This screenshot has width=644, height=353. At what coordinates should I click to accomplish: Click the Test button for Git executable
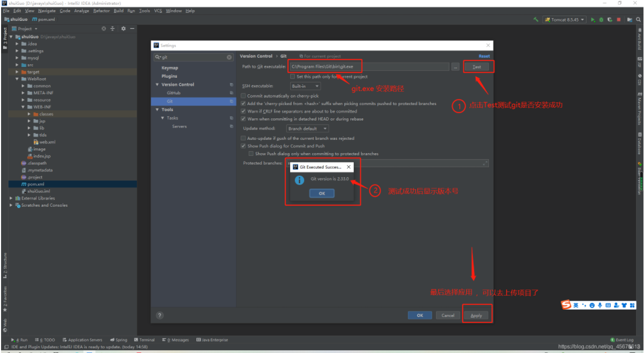(x=476, y=67)
